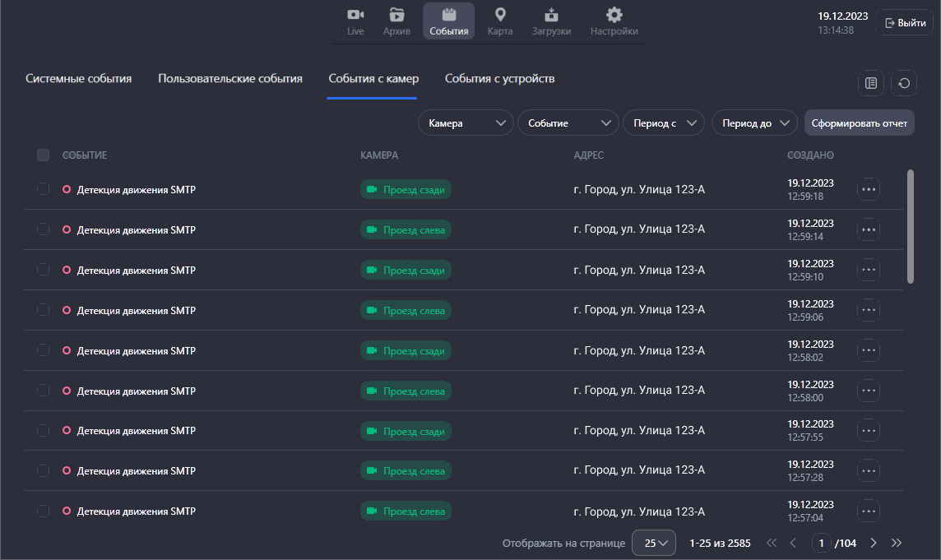Image resolution: width=941 pixels, height=560 pixels.
Task: Open actions menu for 12:59:18 event
Action: (869, 190)
